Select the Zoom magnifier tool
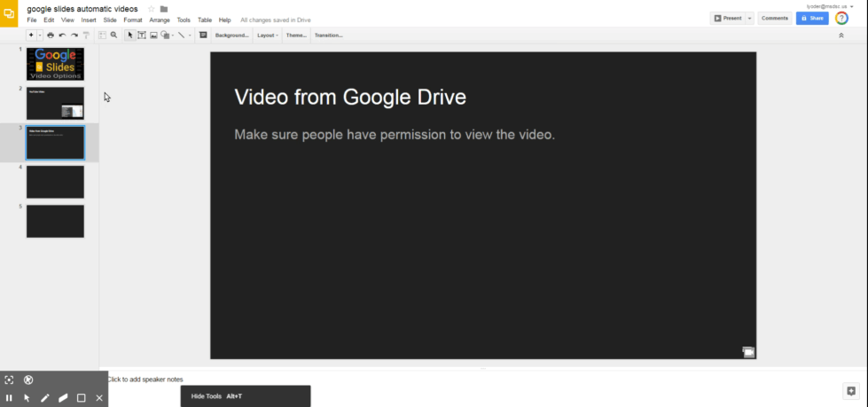 point(113,35)
